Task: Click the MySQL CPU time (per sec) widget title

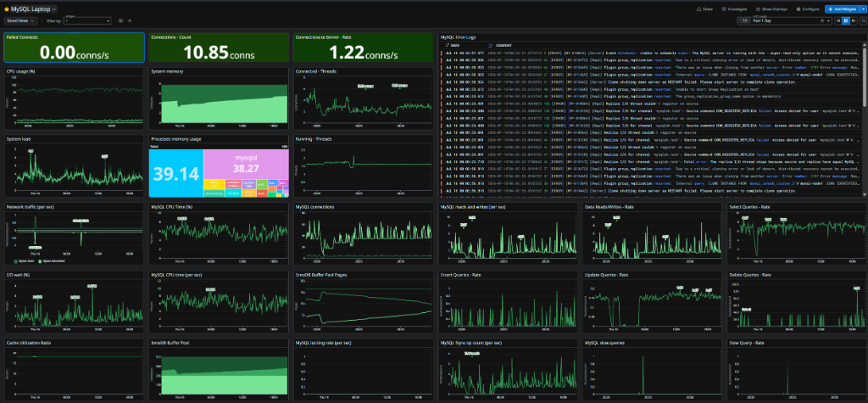Action: pos(176,274)
